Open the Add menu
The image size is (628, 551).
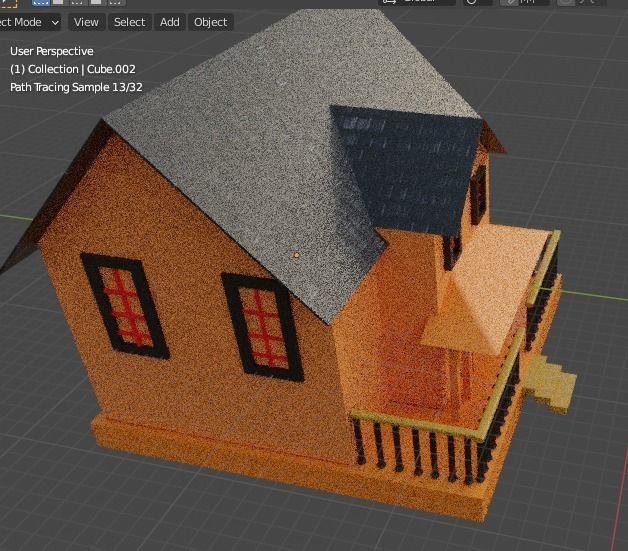point(170,22)
